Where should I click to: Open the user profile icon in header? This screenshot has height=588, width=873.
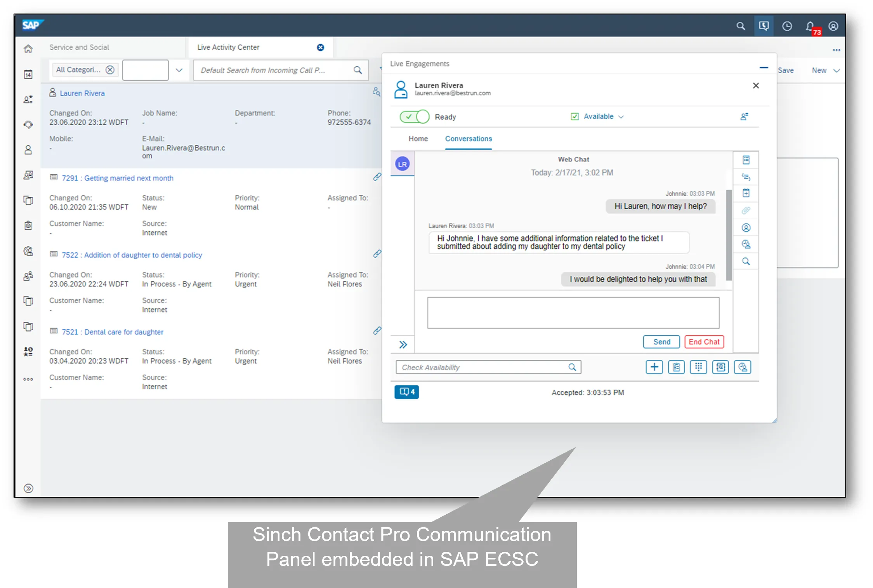point(833,26)
